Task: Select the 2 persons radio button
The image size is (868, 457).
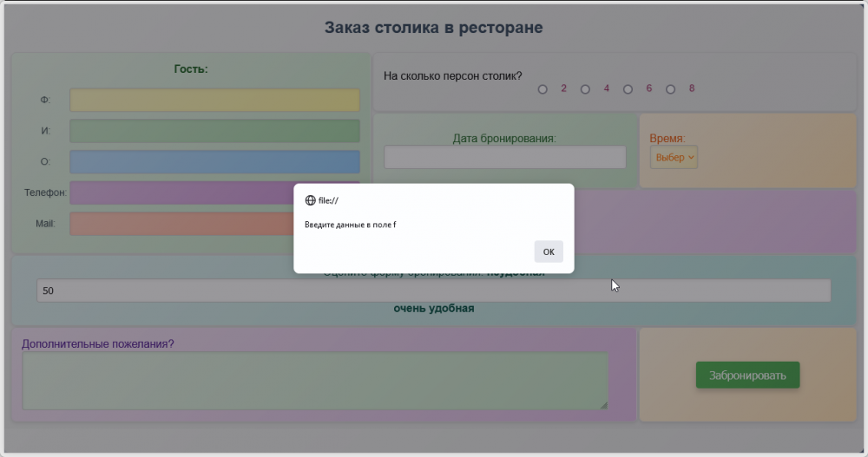Action: [542, 89]
